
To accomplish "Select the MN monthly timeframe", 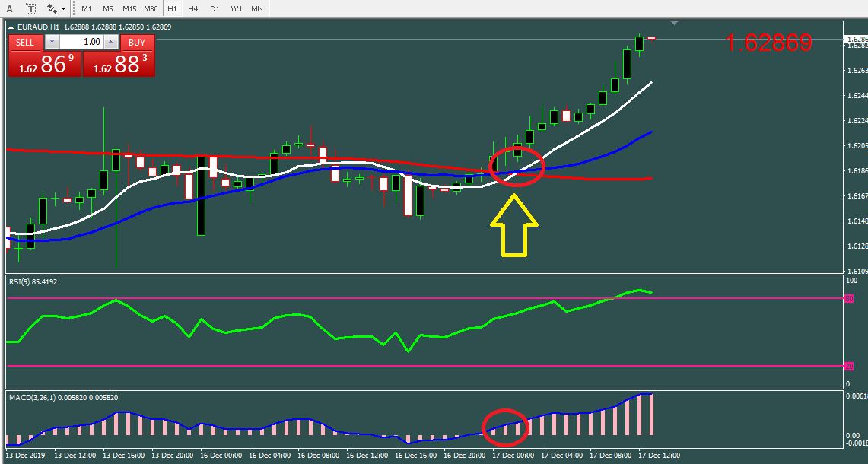I will 257,8.
